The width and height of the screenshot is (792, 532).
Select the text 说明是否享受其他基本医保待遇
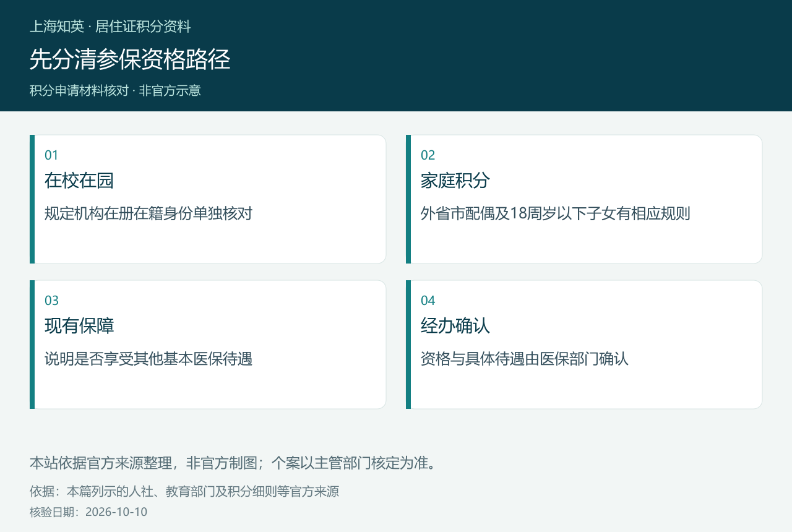tap(148, 359)
